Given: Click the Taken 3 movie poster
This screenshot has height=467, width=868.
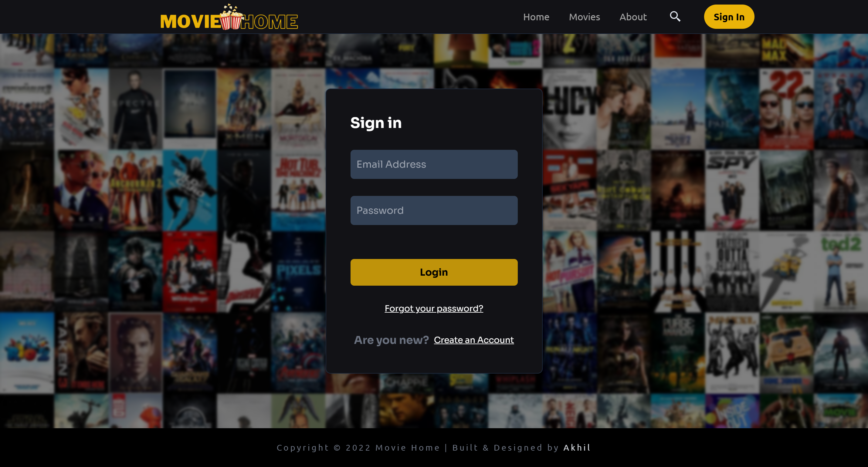Looking at the screenshot, I should [x=81, y=352].
